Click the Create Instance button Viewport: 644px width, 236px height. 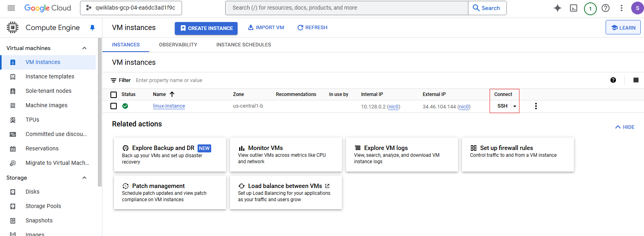click(206, 28)
